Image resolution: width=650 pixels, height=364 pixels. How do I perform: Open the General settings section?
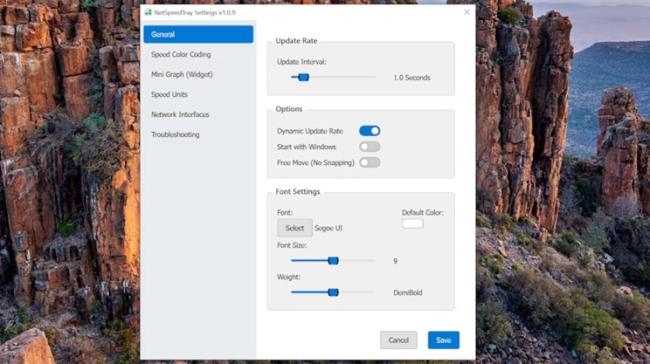(x=199, y=34)
